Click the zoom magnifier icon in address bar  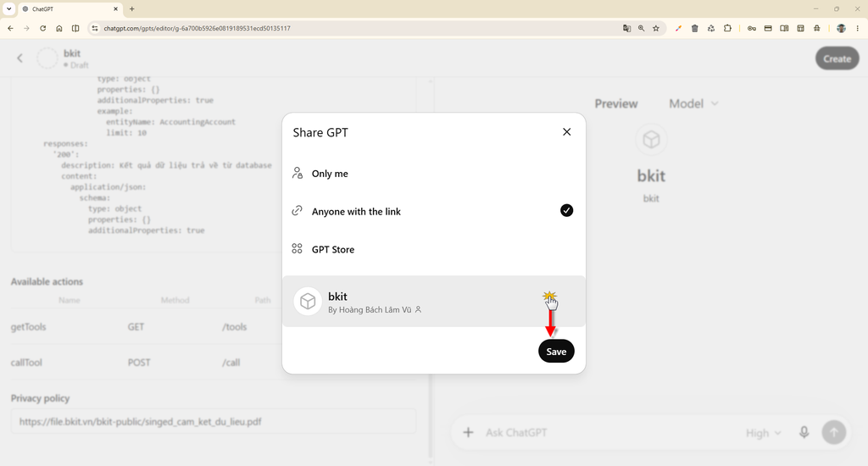point(641,28)
